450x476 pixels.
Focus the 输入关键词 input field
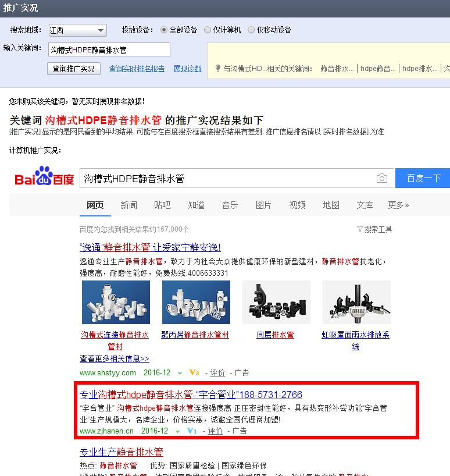click(109, 49)
